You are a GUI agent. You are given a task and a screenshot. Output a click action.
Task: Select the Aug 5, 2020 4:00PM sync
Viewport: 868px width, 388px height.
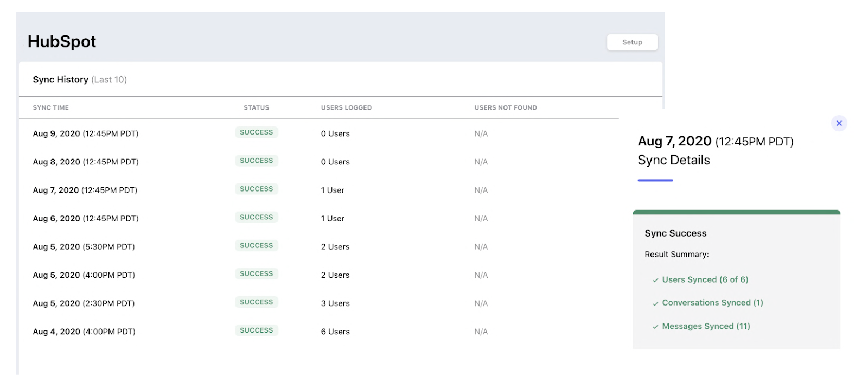coord(319,275)
